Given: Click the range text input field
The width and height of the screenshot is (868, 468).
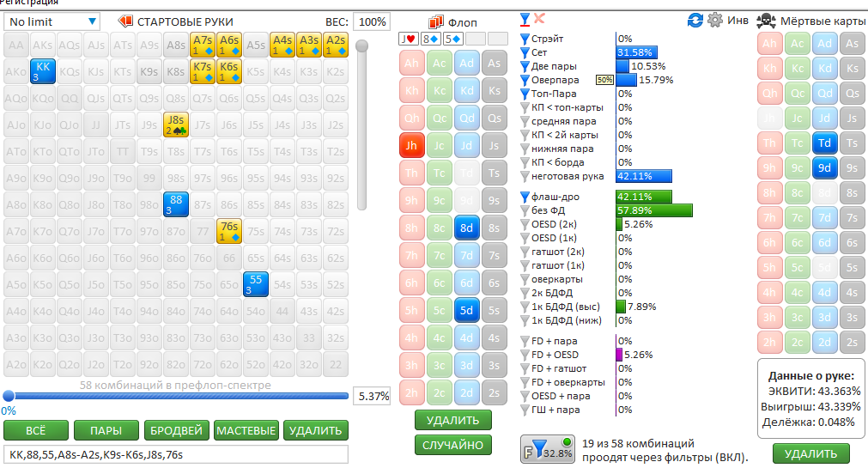Looking at the screenshot, I should [176, 454].
